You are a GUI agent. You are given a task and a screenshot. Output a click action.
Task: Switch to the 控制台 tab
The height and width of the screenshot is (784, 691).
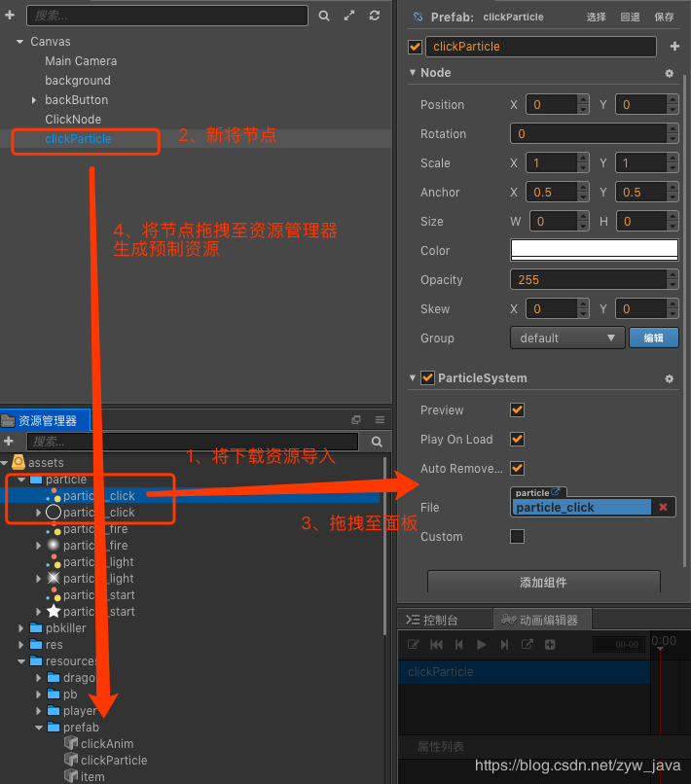click(432, 620)
